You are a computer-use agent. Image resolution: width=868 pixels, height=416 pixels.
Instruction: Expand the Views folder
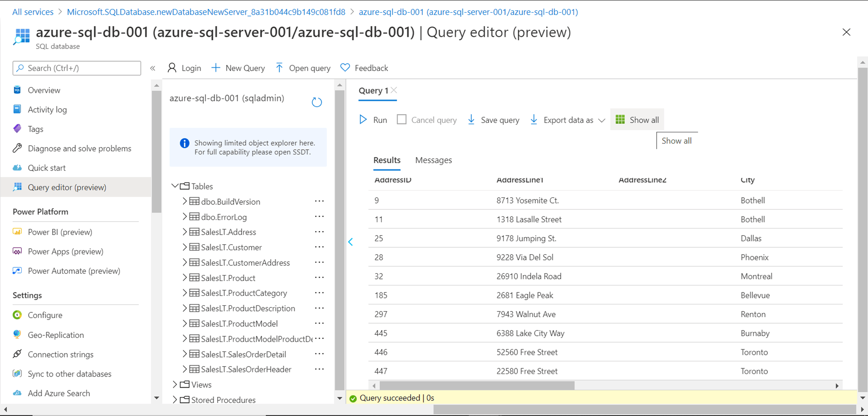(x=175, y=384)
